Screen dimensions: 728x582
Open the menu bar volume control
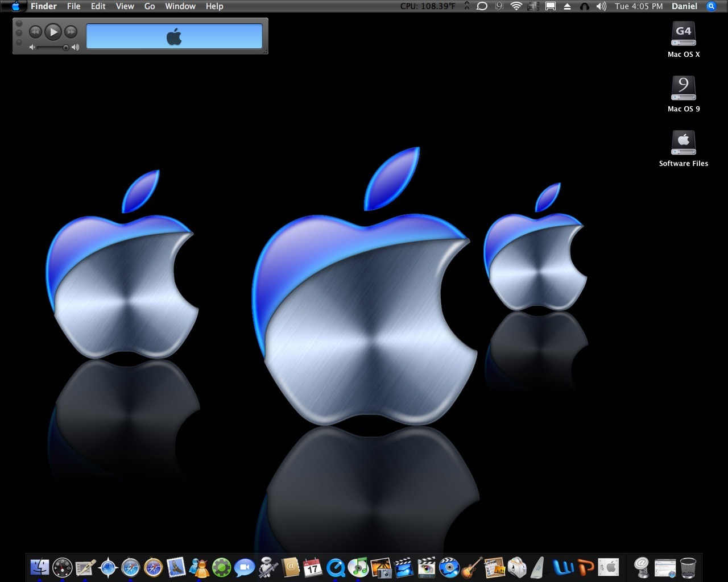(601, 6)
